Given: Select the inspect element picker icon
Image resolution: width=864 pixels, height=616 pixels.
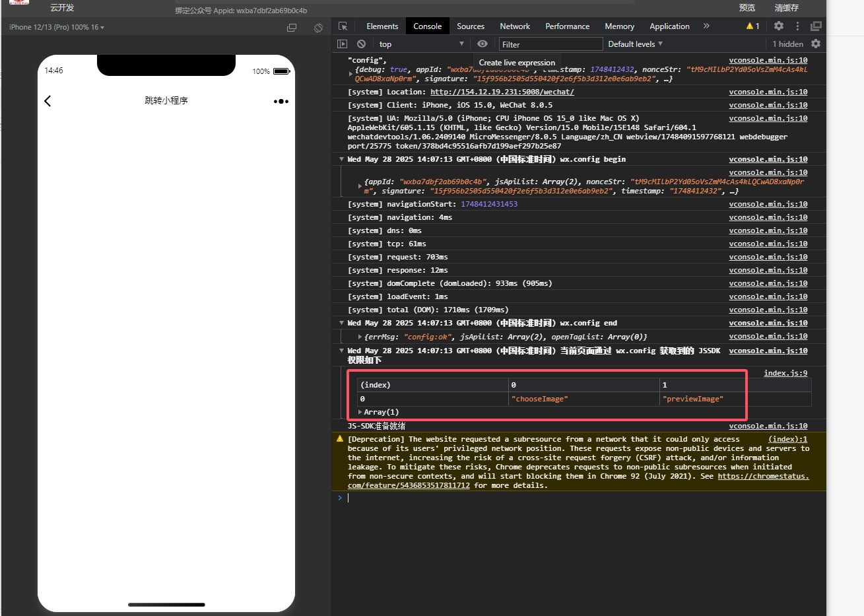Looking at the screenshot, I should click(343, 26).
